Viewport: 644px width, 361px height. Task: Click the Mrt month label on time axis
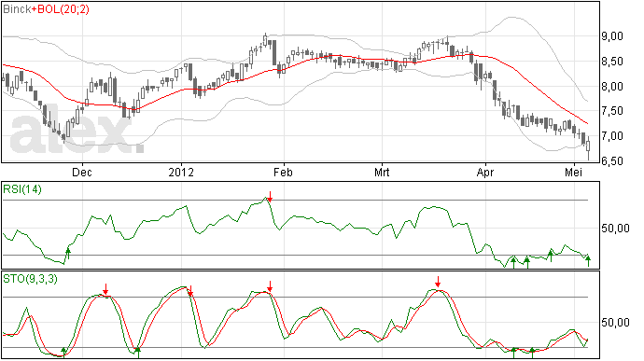click(382, 172)
